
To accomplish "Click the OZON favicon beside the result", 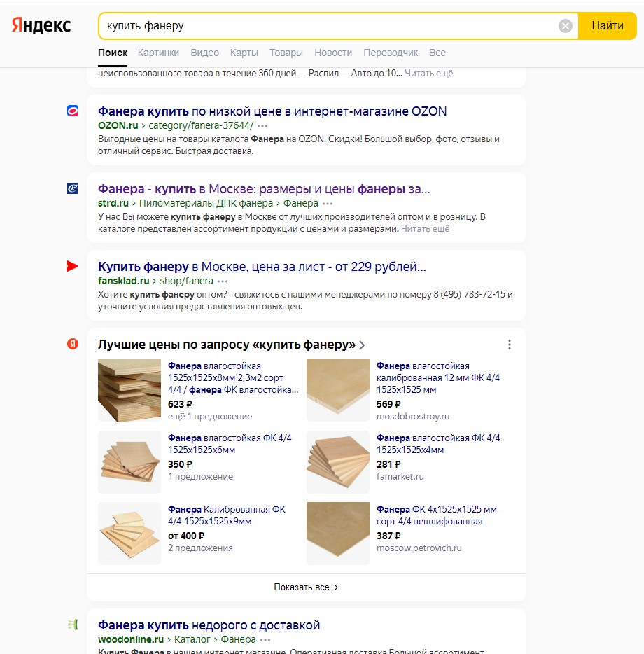I will [x=73, y=111].
